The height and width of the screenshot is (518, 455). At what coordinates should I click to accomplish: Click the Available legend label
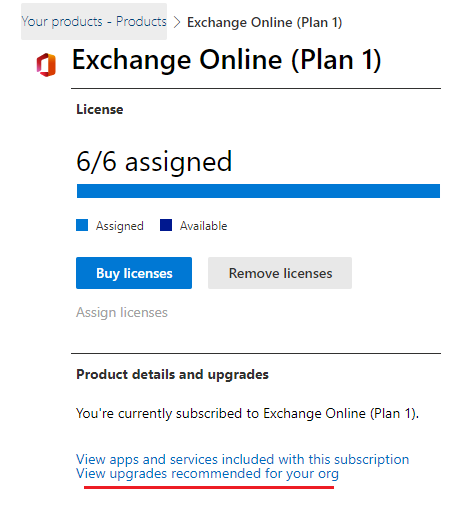tap(204, 226)
